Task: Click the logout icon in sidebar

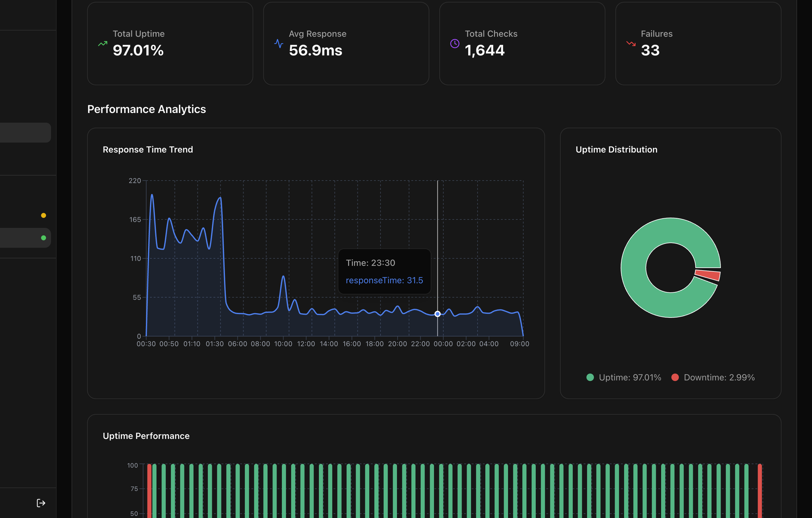Action: pos(41,503)
